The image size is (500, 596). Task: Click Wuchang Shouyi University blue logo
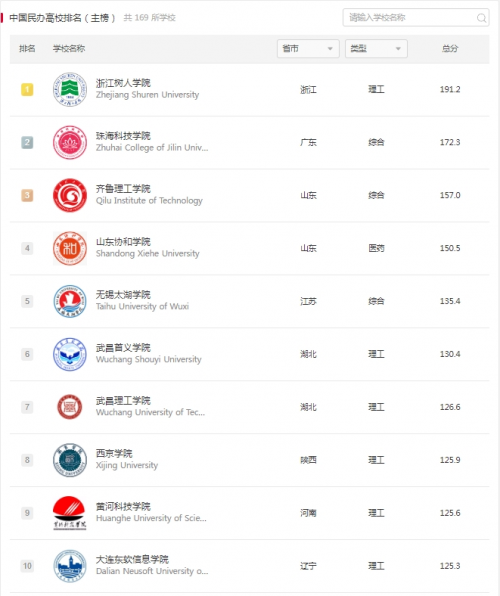[x=70, y=354]
